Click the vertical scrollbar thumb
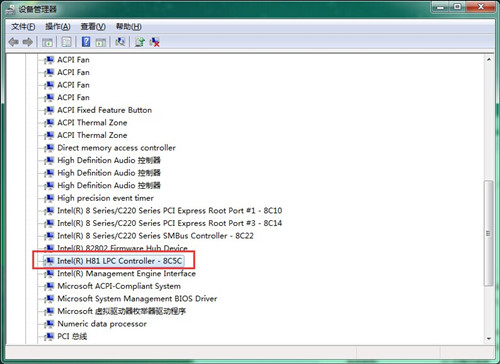Viewport: 500px width, 364px height. (x=489, y=233)
